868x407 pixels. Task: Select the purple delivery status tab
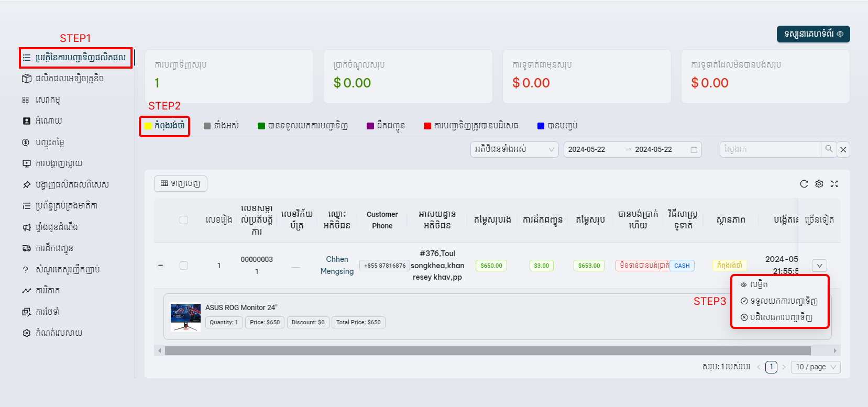(386, 126)
